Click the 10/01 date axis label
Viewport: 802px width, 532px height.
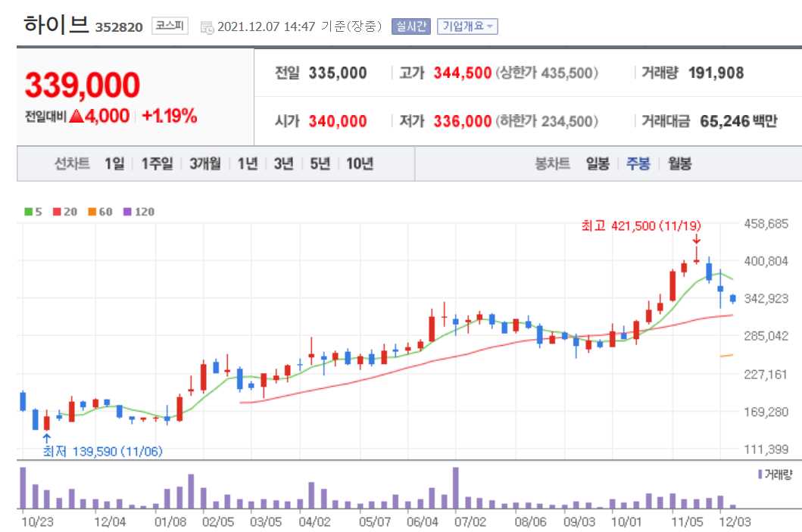(626, 521)
